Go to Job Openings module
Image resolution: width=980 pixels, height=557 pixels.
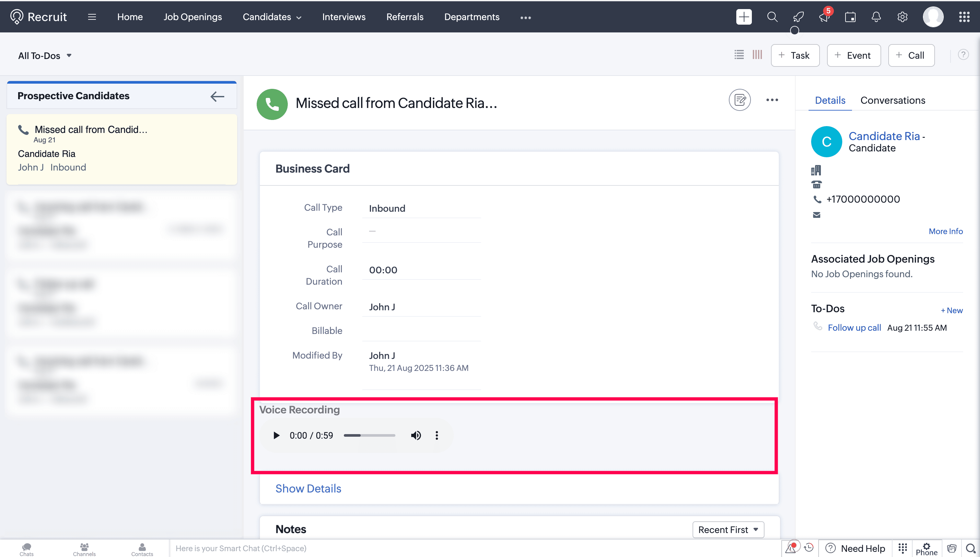(x=192, y=17)
